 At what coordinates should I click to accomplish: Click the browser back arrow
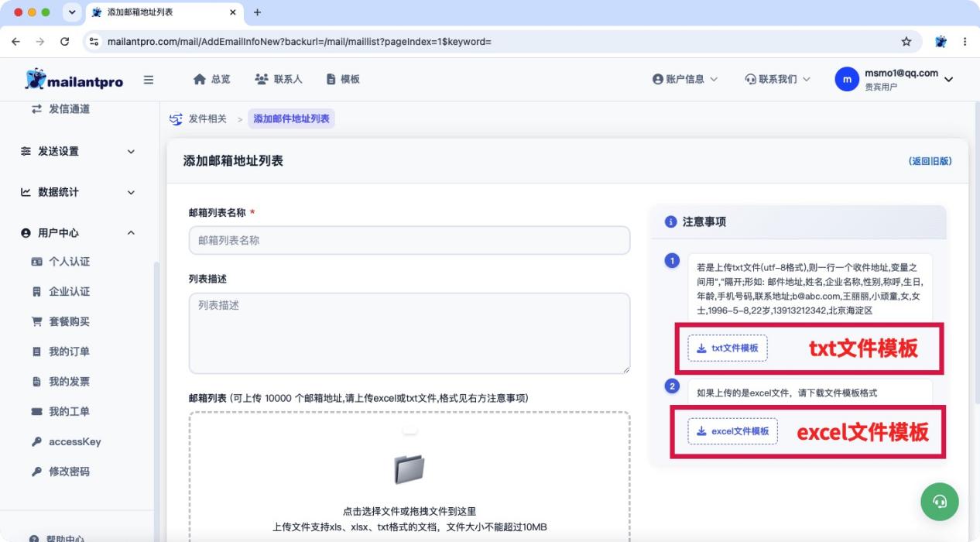16,41
